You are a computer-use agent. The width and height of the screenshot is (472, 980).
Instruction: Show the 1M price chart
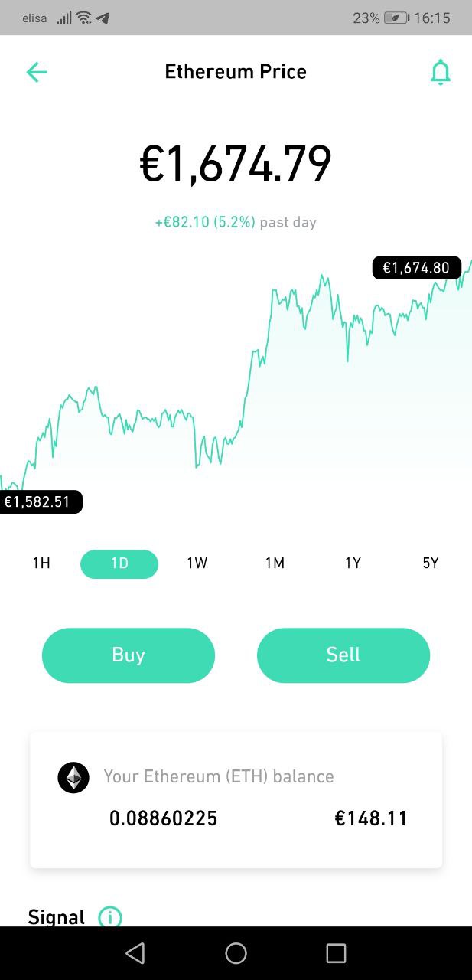click(x=275, y=563)
